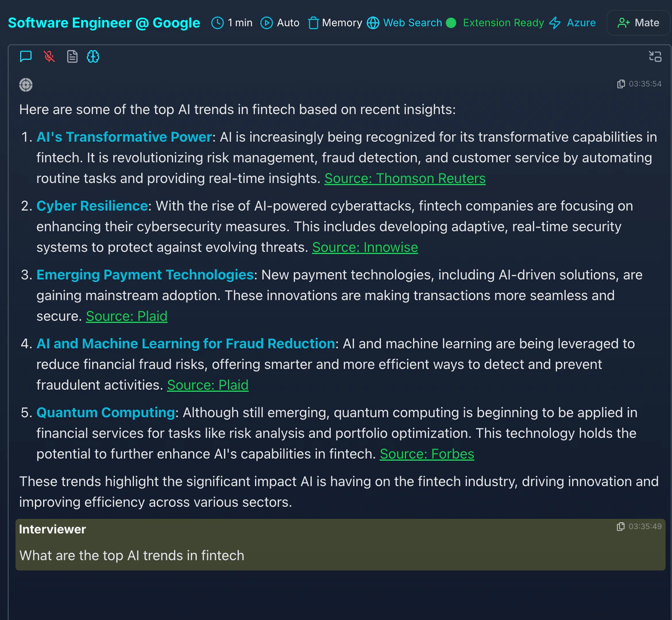Unmute the microphone
672x620 pixels.
[x=49, y=56]
